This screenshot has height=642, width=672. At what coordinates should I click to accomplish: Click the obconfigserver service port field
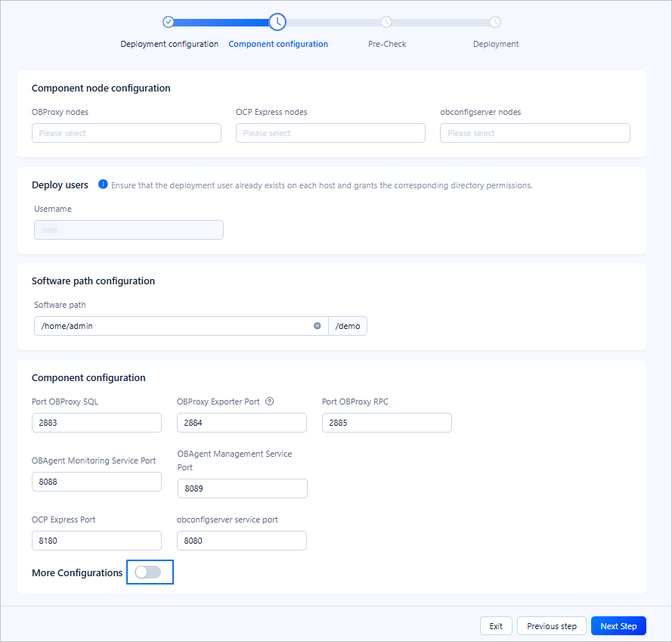(x=242, y=541)
